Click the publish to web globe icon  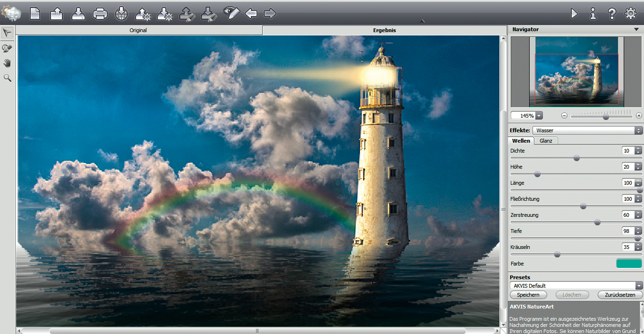click(122, 13)
